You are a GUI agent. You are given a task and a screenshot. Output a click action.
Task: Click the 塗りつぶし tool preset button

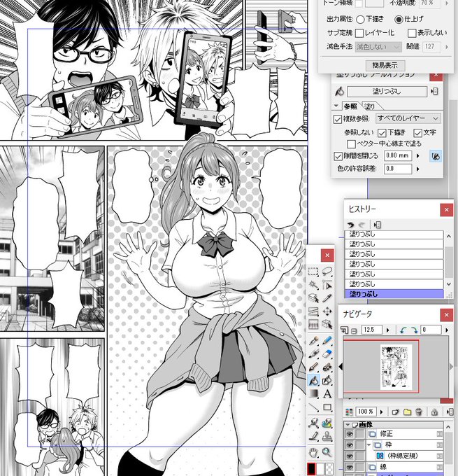(387, 92)
